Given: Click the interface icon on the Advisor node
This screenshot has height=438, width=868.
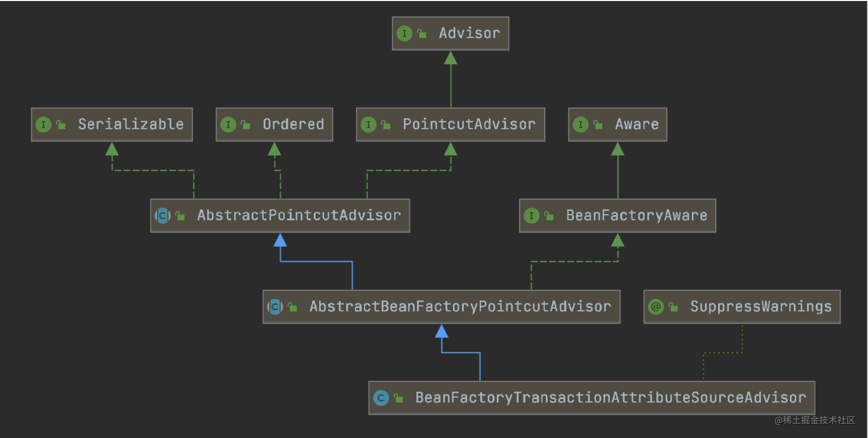Looking at the screenshot, I should [x=404, y=34].
